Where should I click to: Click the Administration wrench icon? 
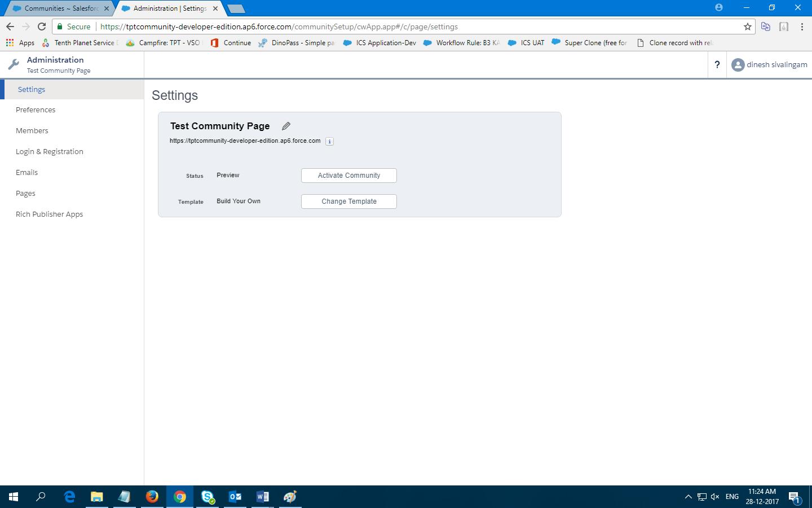pyautogui.click(x=14, y=64)
